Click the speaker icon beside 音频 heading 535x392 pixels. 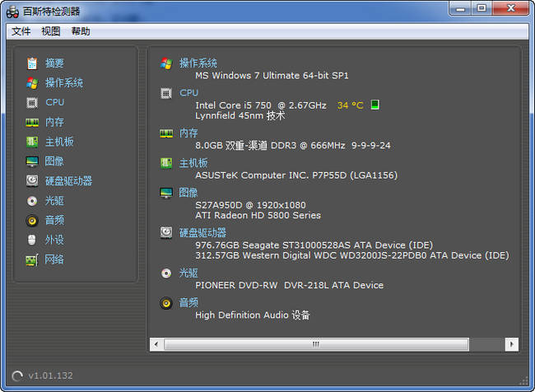[166, 303]
